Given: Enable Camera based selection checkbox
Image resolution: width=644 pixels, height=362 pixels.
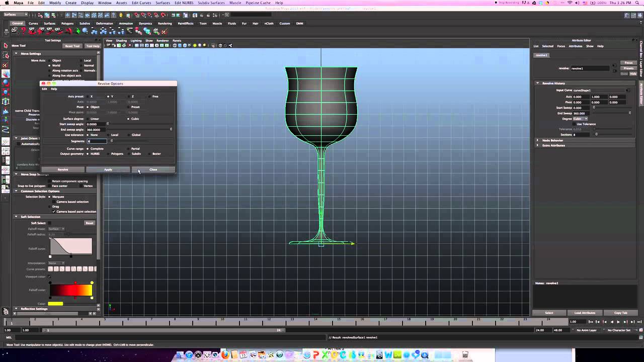Looking at the screenshot, I should coord(54,202).
